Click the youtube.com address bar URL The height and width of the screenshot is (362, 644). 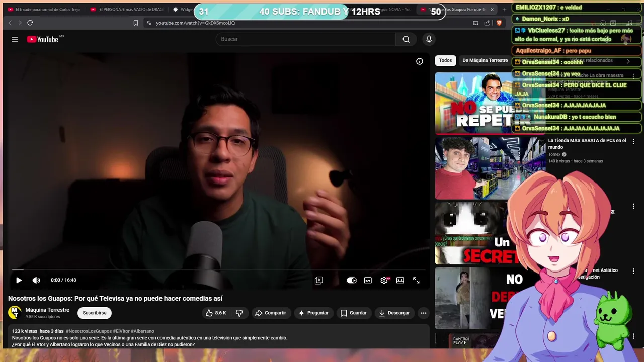[195, 23]
